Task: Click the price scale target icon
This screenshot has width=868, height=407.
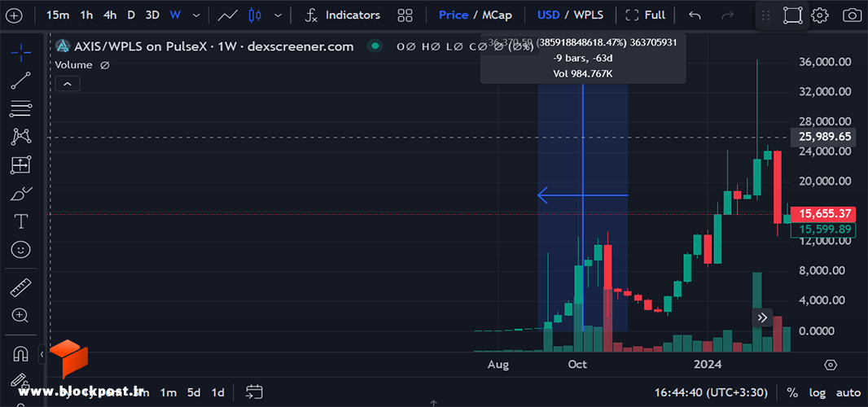Action: click(x=831, y=365)
